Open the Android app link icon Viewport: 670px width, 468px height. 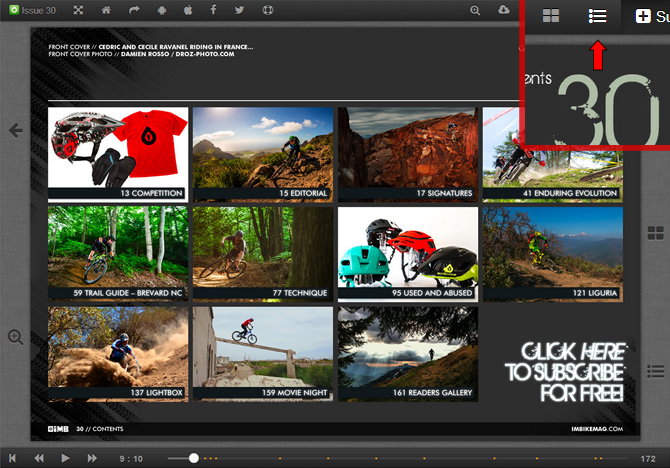163,10
